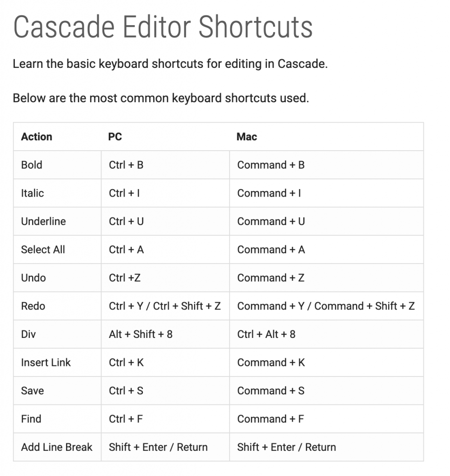The height and width of the screenshot is (476, 450).
Task: Click the Alt + Shift + 8 cell
Action: tap(165, 334)
